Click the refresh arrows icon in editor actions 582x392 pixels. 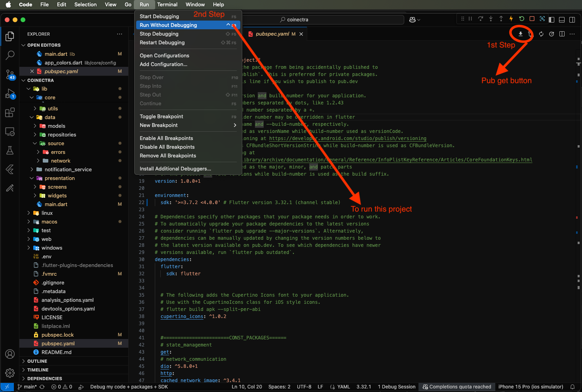coord(541,34)
